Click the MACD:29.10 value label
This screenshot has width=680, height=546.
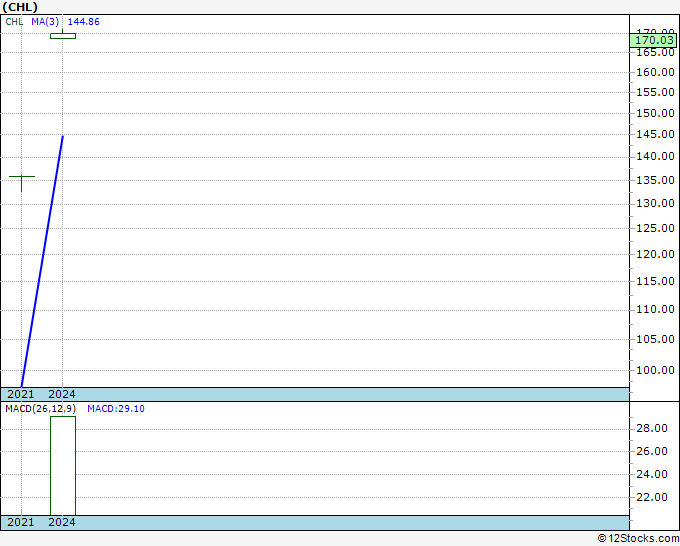pyautogui.click(x=116, y=409)
